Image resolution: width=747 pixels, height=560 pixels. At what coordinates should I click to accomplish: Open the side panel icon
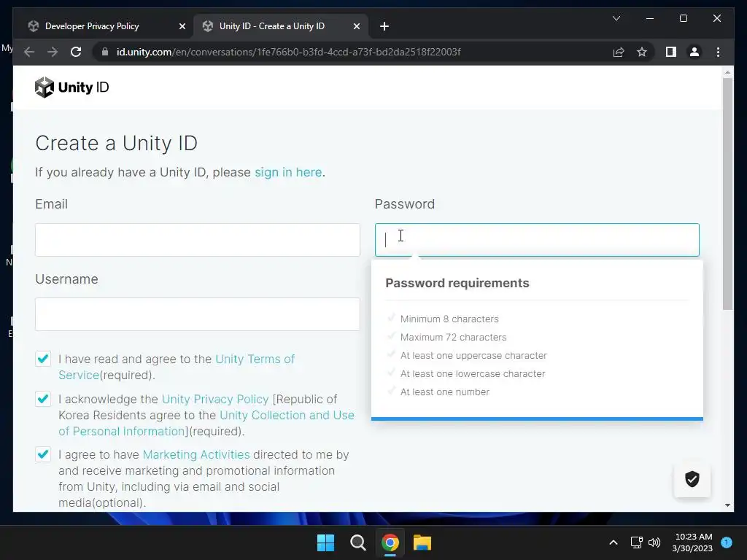(671, 52)
